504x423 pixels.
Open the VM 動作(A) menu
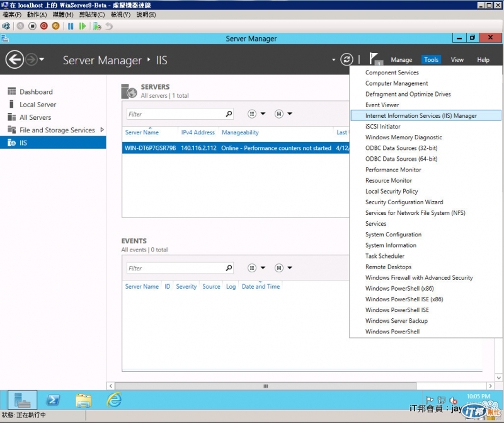[x=37, y=14]
